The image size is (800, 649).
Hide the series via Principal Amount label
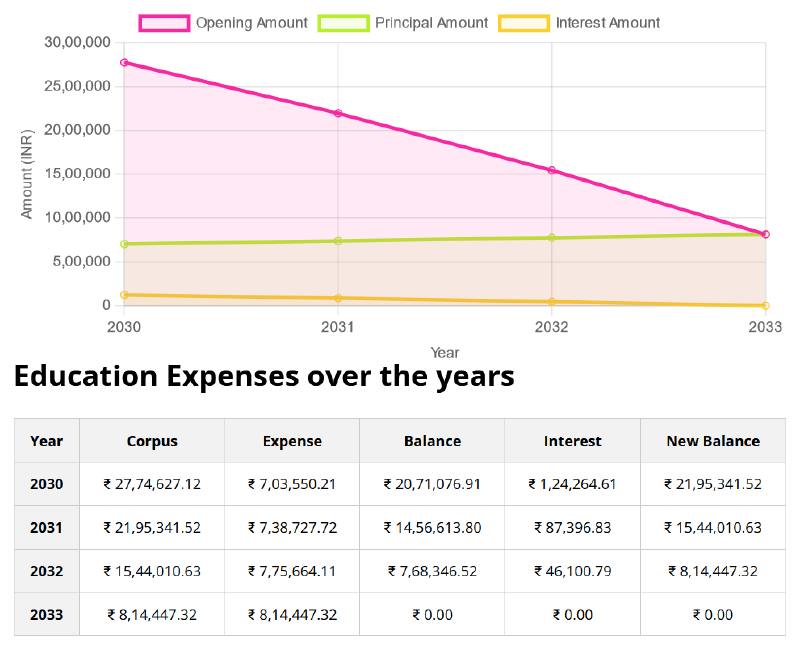(431, 23)
